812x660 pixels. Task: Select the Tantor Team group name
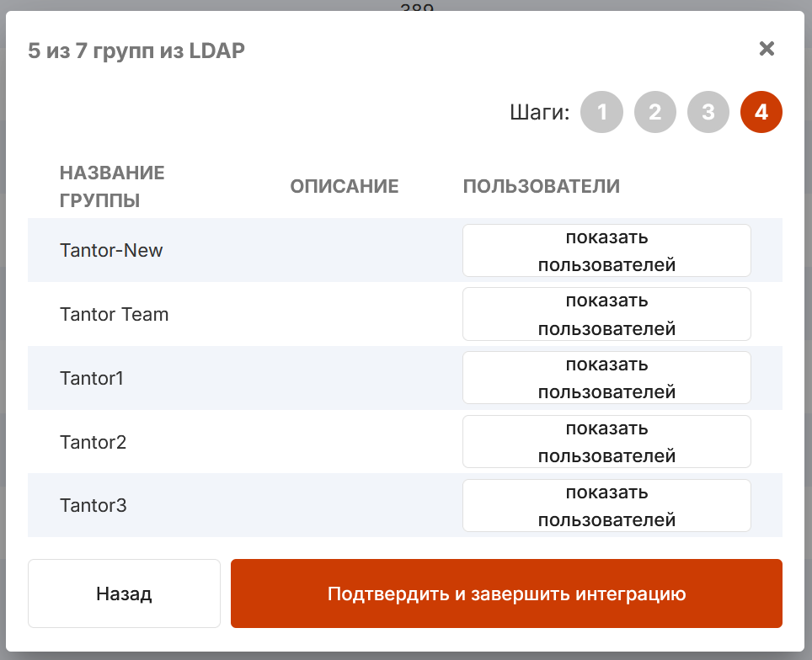[x=115, y=314]
